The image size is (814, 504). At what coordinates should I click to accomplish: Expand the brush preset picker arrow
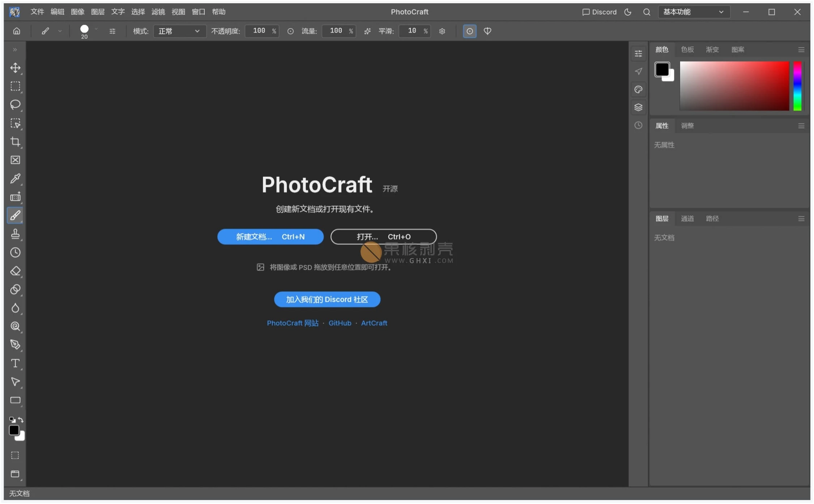[96, 29]
